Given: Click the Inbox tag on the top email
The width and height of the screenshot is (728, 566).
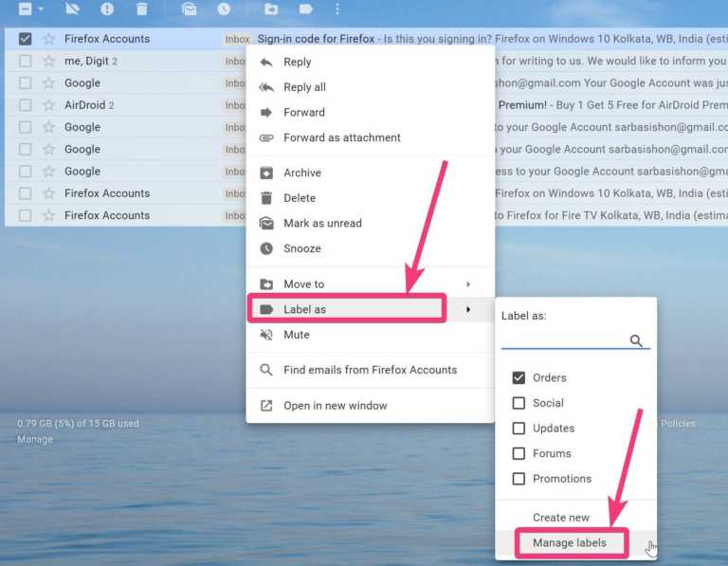Looking at the screenshot, I should pos(237,39).
